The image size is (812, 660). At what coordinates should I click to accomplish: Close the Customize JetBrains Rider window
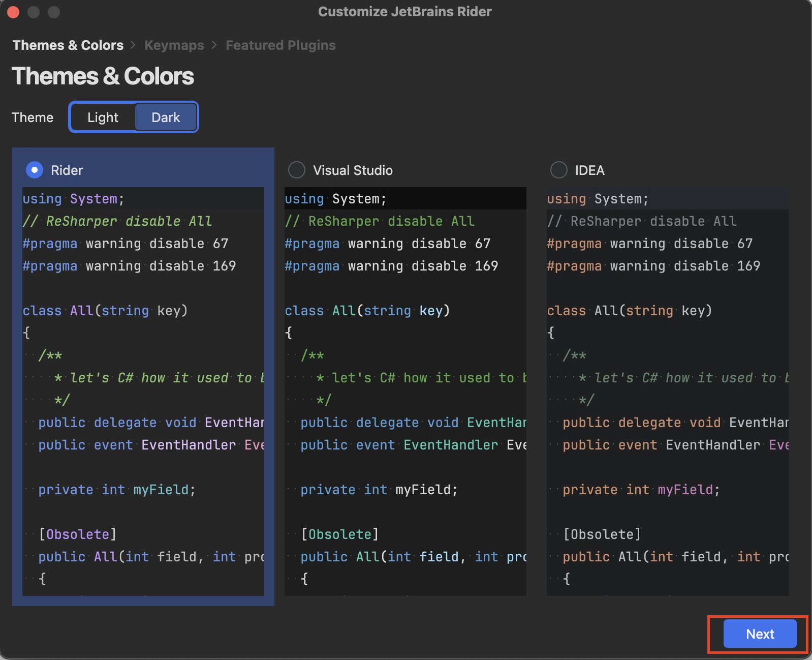tap(13, 12)
